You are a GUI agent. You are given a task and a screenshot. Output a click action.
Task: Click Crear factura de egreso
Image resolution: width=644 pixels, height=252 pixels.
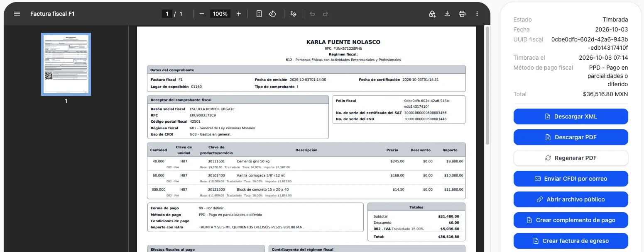pos(571,241)
